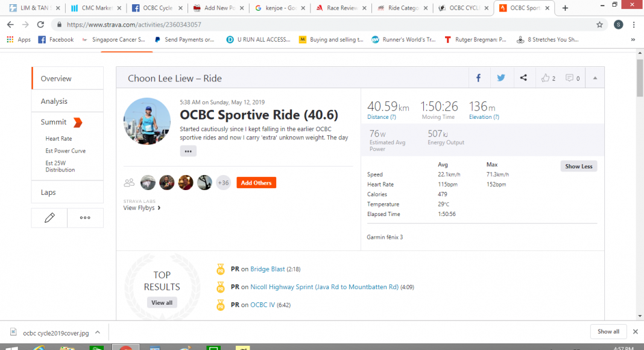Click the PR medal beside OCBC IV
Viewport: 644px width, 350px height.
click(221, 305)
